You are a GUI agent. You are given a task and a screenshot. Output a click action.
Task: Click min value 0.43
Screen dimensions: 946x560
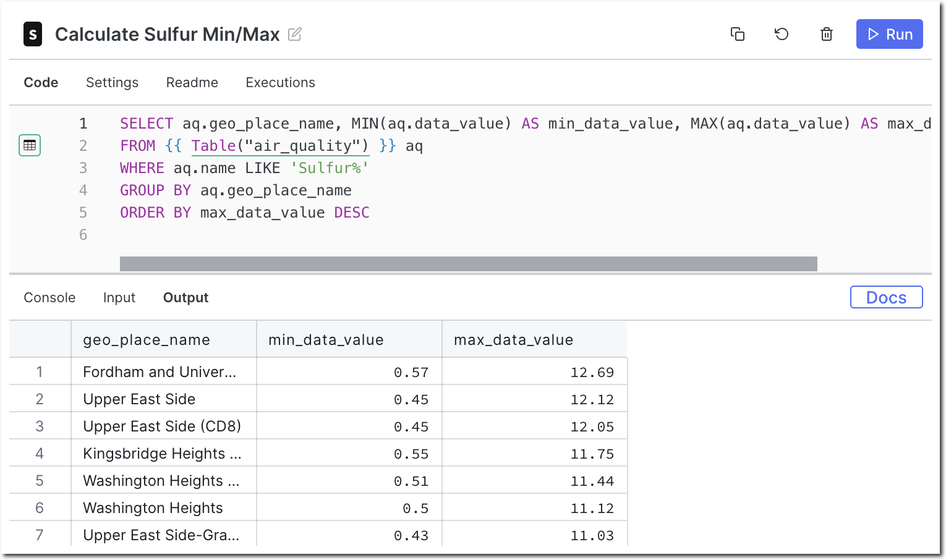click(x=411, y=535)
